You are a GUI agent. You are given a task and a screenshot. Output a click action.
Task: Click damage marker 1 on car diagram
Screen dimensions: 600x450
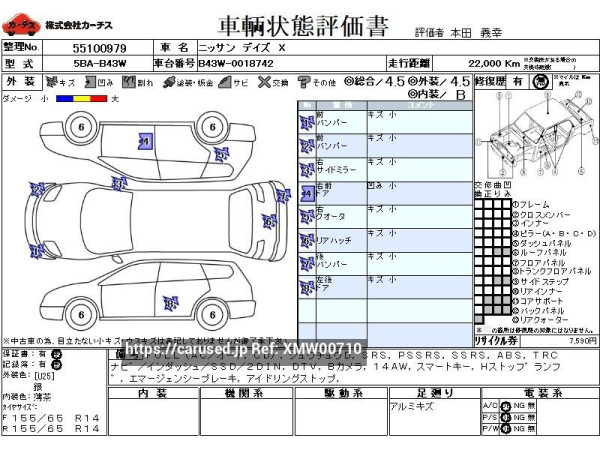(x=37, y=251)
